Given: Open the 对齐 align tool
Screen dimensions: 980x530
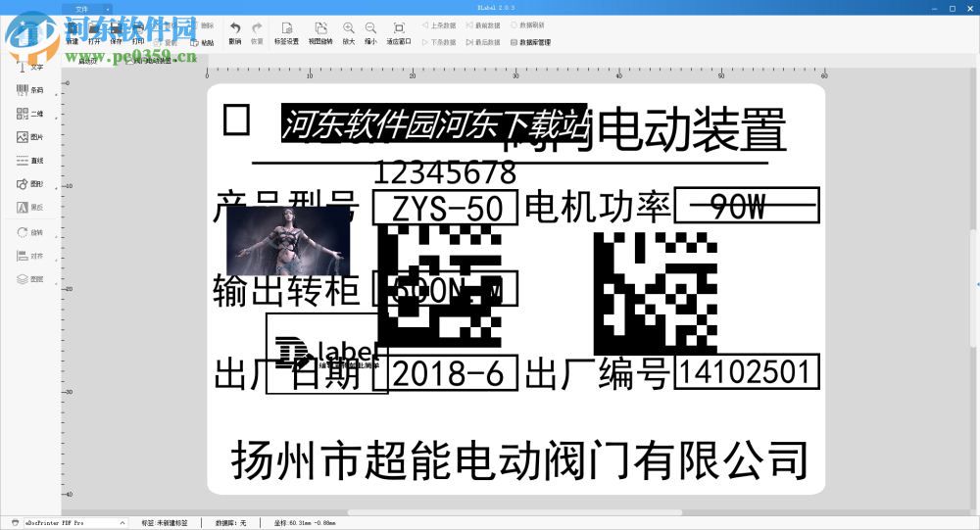Looking at the screenshot, I should click(30, 256).
